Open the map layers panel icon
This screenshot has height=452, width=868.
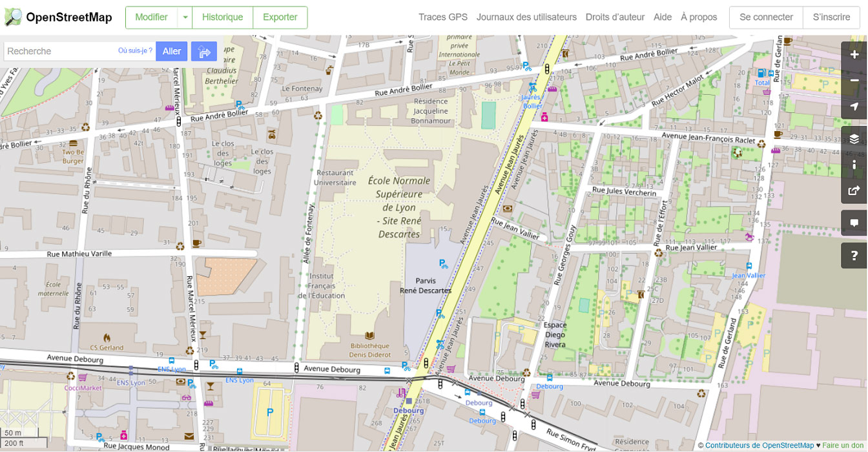click(x=854, y=138)
